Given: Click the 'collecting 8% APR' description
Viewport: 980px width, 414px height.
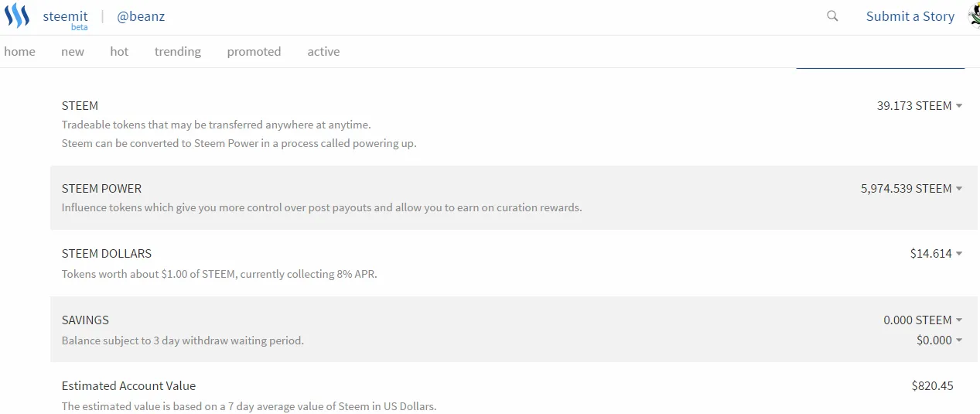Looking at the screenshot, I should point(220,274).
